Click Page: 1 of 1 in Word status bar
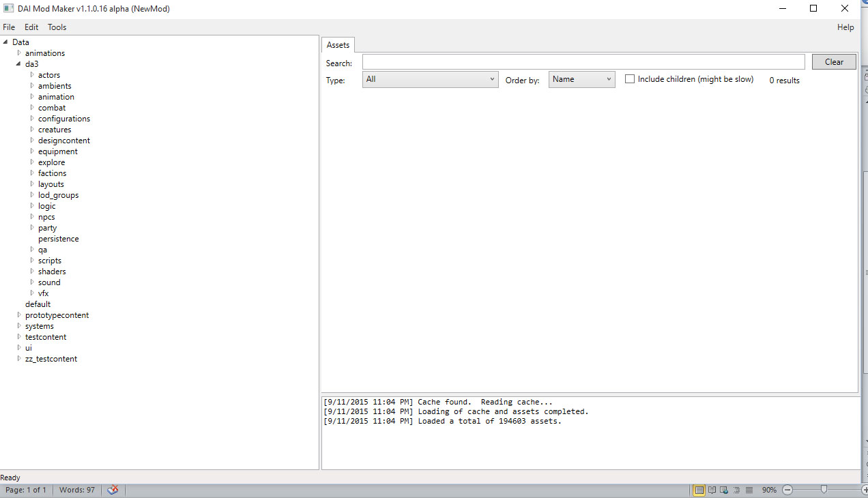Viewport: 868px width, 498px height. click(26, 490)
